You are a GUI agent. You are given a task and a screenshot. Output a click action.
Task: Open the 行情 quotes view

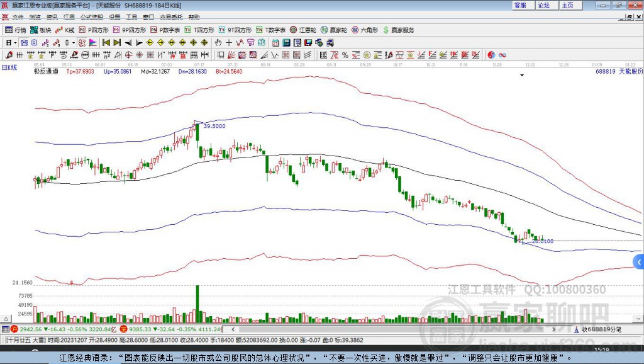coord(15,30)
